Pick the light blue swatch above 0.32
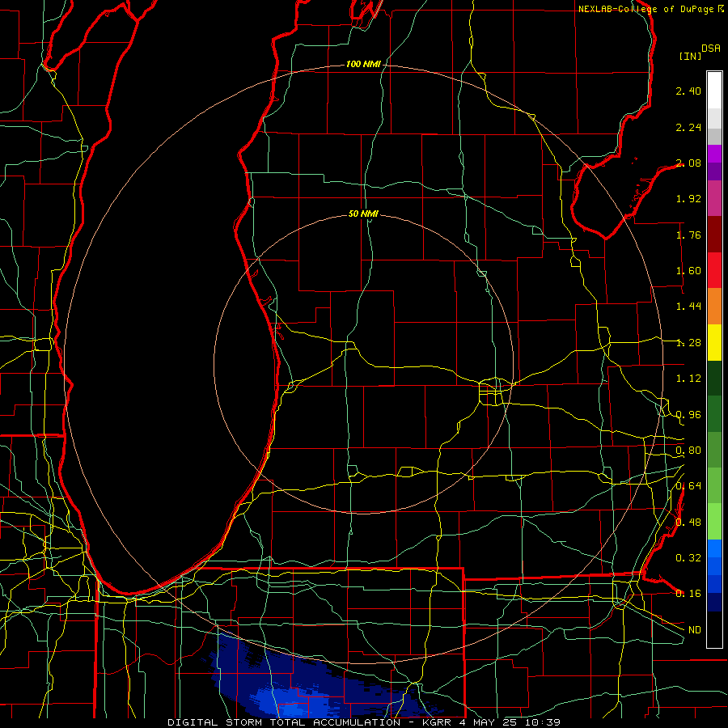This screenshot has height=728, width=728. click(x=714, y=548)
